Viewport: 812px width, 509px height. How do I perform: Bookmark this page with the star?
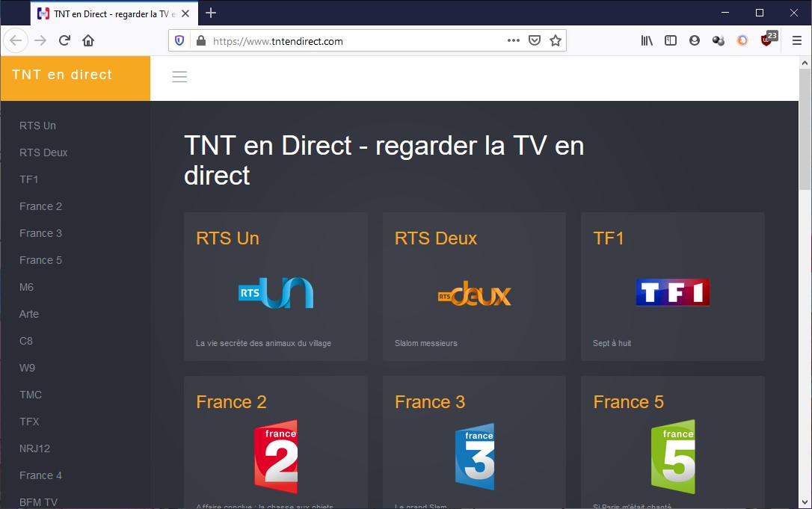(555, 40)
